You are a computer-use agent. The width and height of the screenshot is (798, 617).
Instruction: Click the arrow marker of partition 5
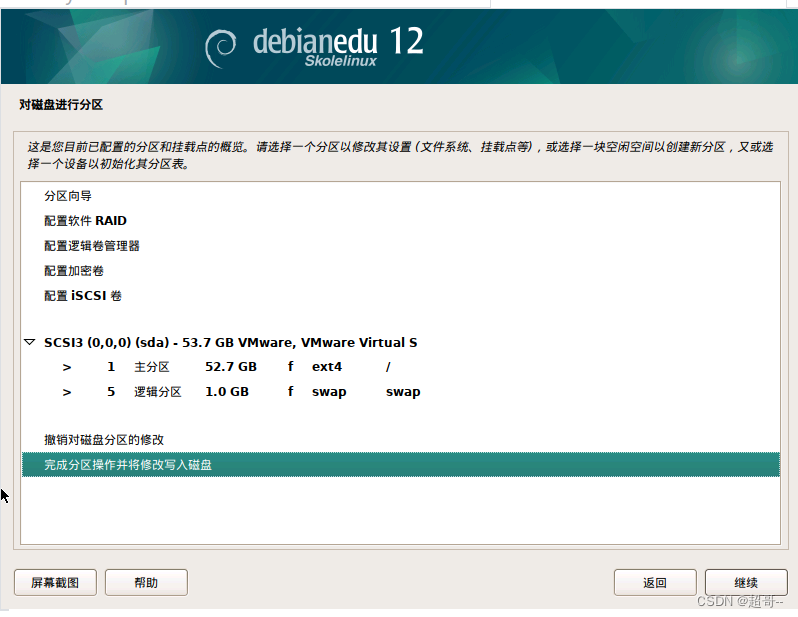click(67, 392)
